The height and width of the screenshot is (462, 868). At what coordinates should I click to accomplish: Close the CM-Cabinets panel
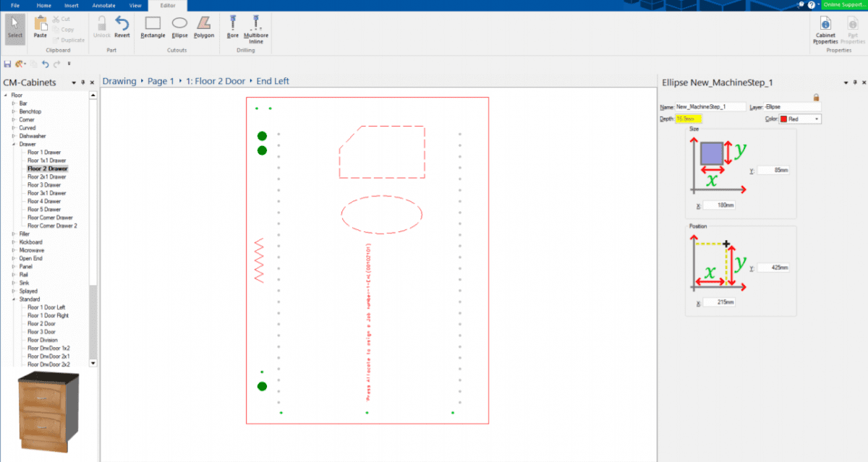click(x=92, y=82)
